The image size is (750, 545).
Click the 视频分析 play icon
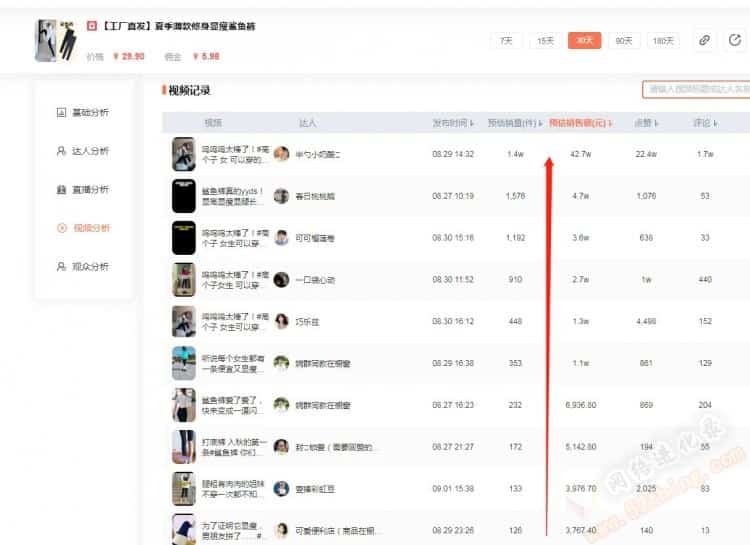[x=62, y=228]
